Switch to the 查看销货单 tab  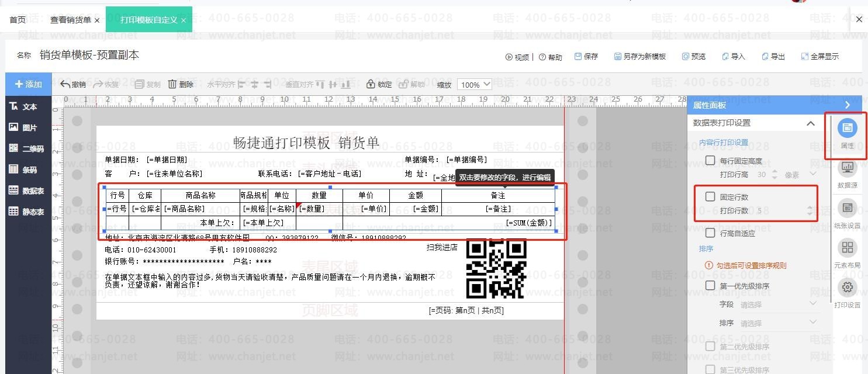click(x=70, y=20)
